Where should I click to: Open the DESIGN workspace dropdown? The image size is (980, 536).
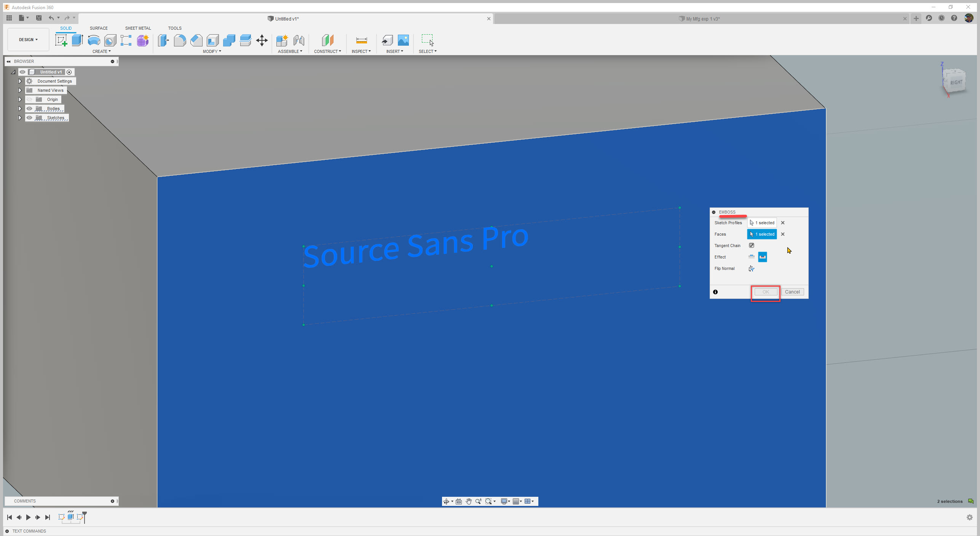(x=28, y=40)
